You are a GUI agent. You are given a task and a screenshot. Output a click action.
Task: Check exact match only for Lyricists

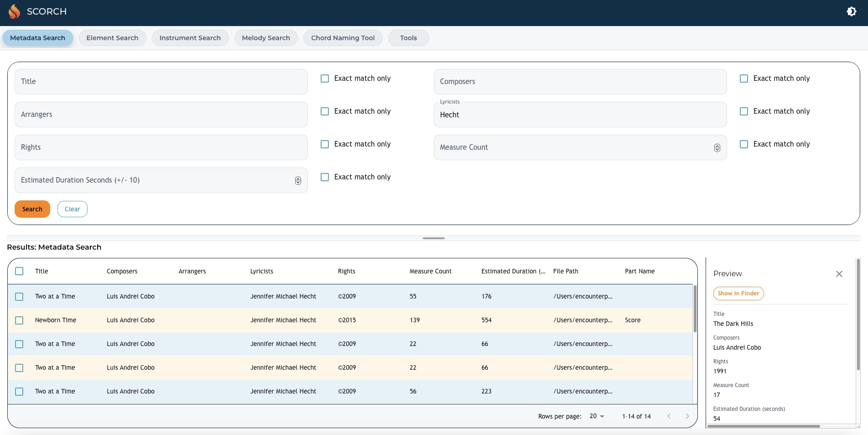coord(744,111)
